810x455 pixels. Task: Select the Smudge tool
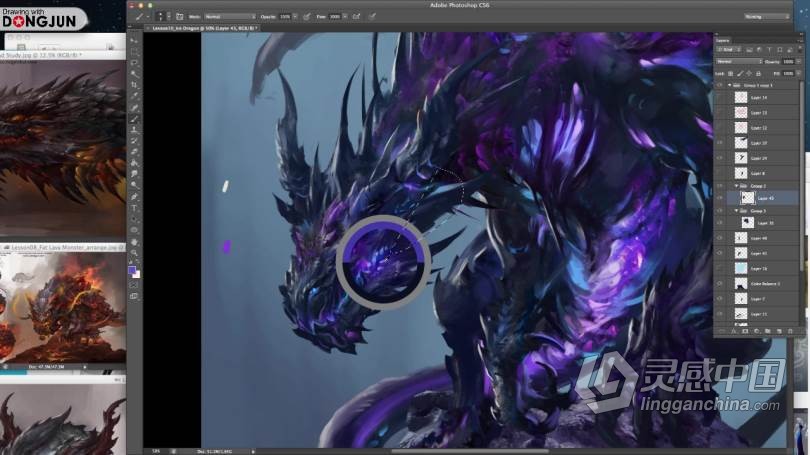click(134, 174)
